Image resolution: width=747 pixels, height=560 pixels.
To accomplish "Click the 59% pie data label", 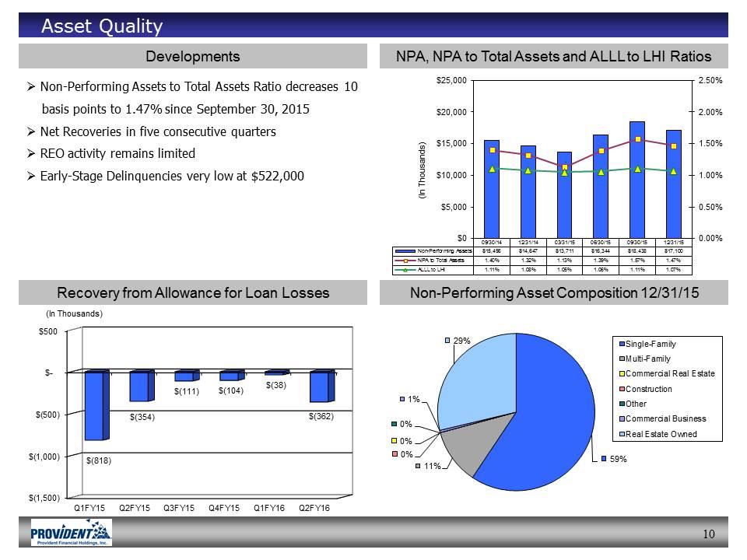I will [618, 459].
